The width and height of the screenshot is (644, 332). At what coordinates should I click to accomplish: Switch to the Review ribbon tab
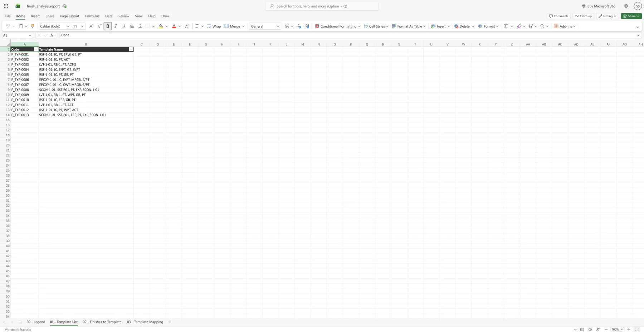coord(123,16)
